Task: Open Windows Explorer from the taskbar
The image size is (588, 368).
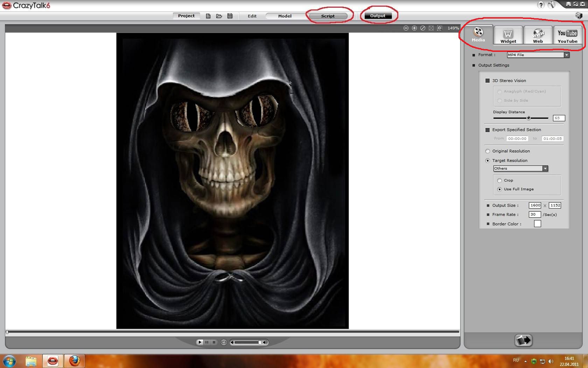Action: point(31,361)
